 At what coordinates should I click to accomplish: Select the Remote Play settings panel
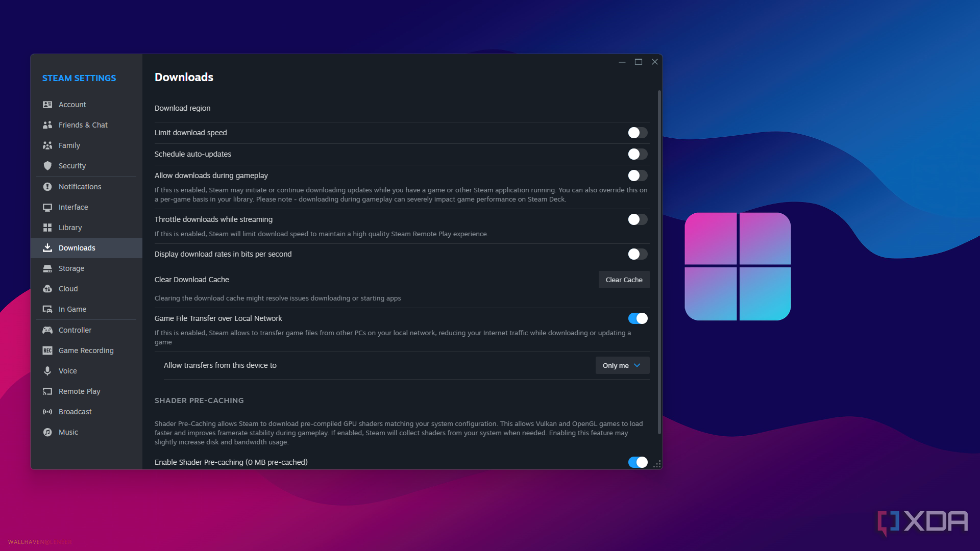[x=80, y=391]
